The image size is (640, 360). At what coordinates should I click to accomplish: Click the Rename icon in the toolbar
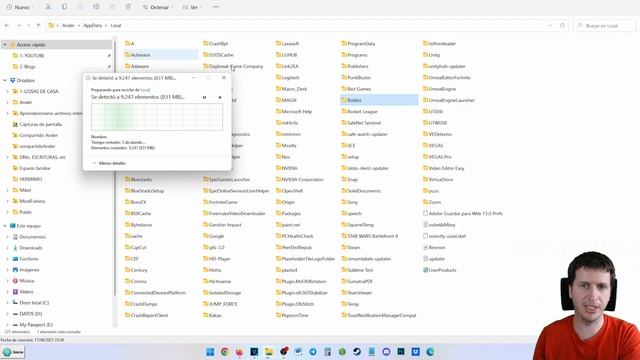(x=96, y=7)
